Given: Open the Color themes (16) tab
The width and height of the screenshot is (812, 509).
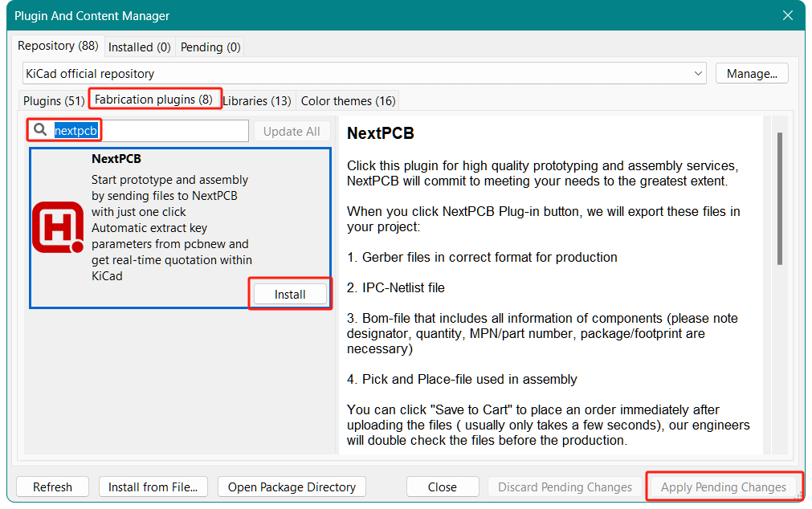Looking at the screenshot, I should click(x=347, y=101).
